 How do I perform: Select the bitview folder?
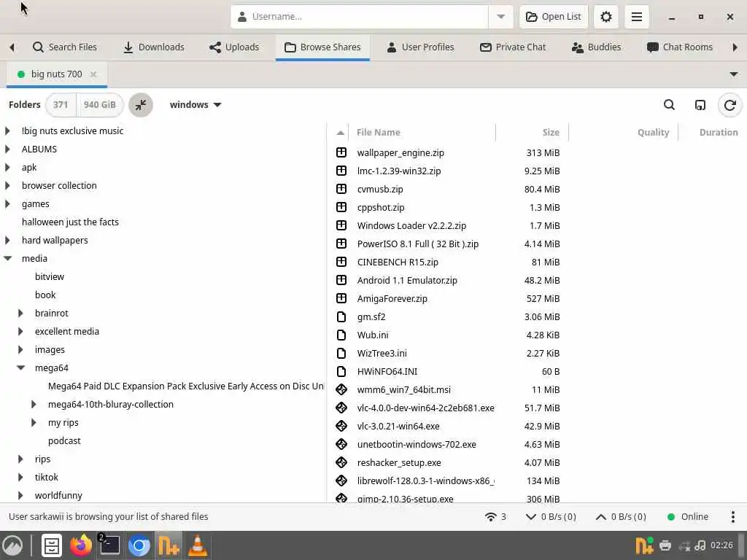coord(49,276)
